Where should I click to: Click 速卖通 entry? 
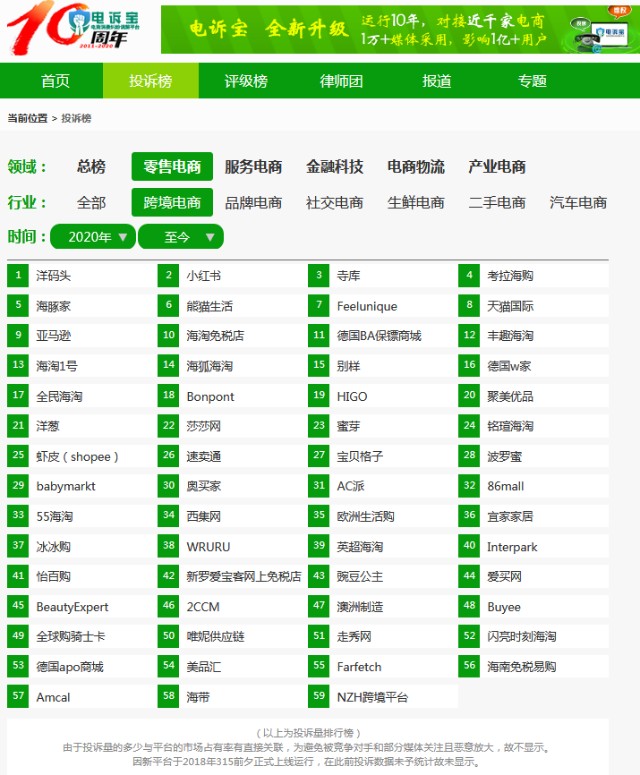pos(232,456)
